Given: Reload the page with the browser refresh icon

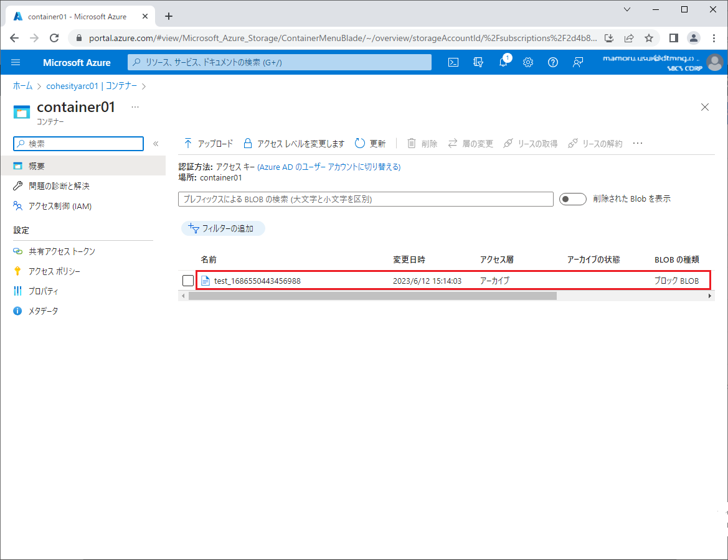Looking at the screenshot, I should pos(54,38).
